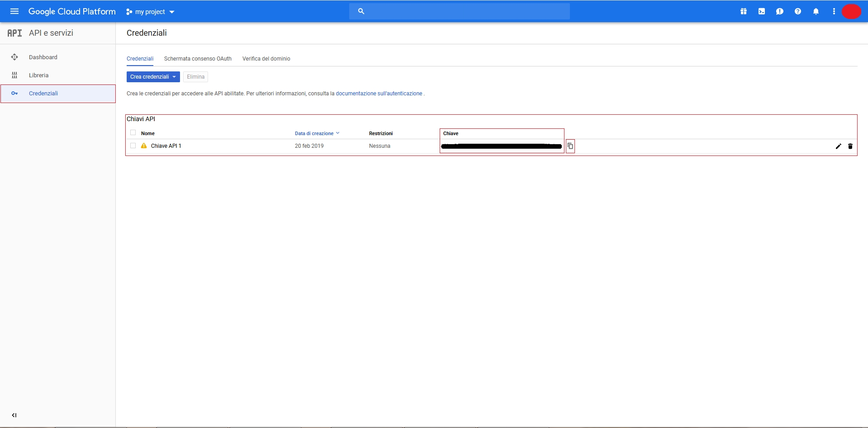The height and width of the screenshot is (428, 868).
Task: Edit Chiave API 1 with pencil icon
Action: 838,146
